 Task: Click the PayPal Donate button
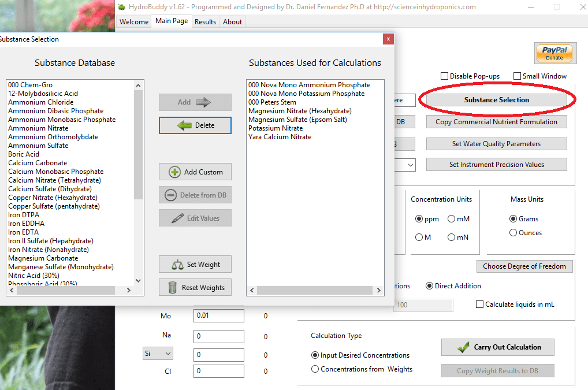tap(555, 53)
